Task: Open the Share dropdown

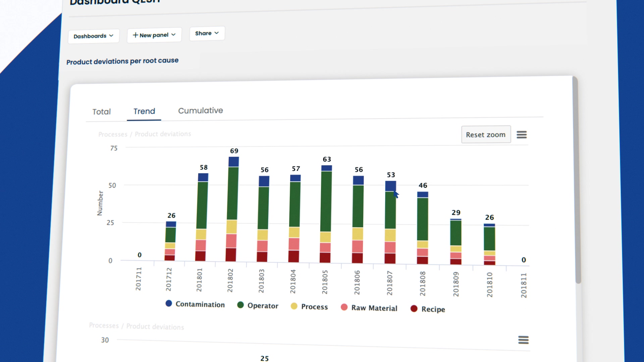Action: (207, 33)
